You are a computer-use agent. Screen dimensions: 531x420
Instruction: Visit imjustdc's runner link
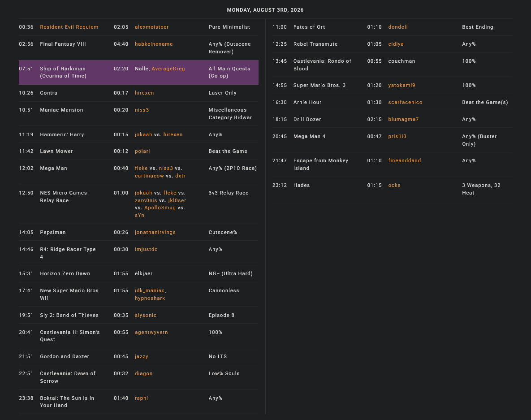(x=146, y=249)
